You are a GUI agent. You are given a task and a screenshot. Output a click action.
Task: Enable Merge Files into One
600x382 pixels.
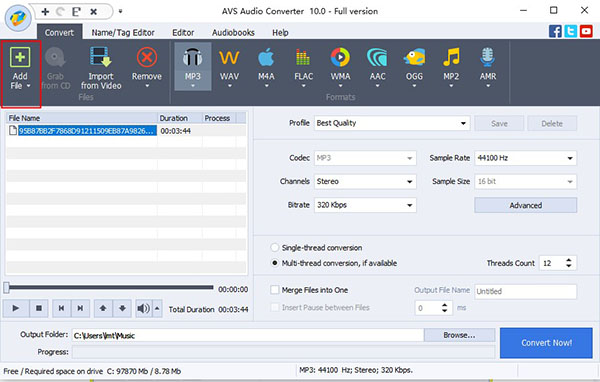pos(275,290)
